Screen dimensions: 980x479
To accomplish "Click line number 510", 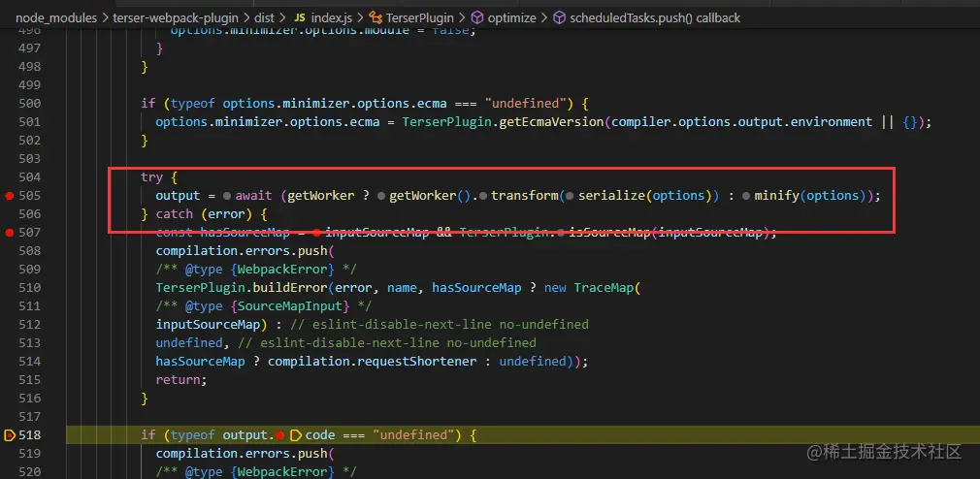I will click(30, 288).
